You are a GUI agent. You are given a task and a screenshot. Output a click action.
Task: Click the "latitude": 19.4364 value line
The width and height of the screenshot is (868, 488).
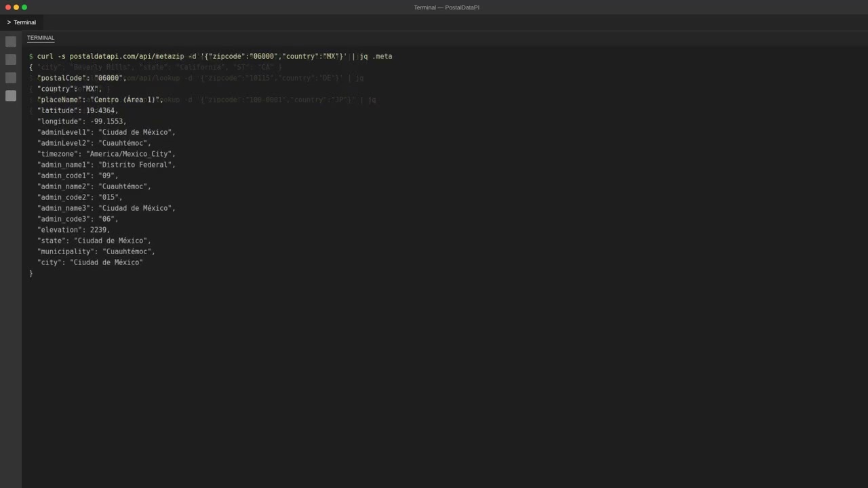pos(78,110)
